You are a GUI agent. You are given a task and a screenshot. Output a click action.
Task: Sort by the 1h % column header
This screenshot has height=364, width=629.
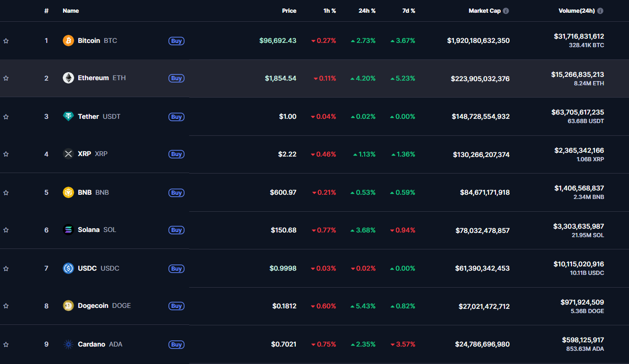click(x=330, y=11)
